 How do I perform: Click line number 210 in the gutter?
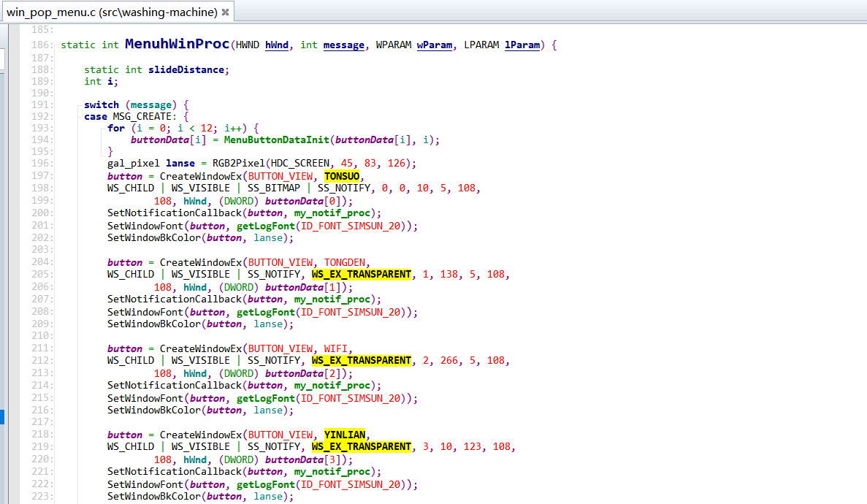tap(42, 336)
